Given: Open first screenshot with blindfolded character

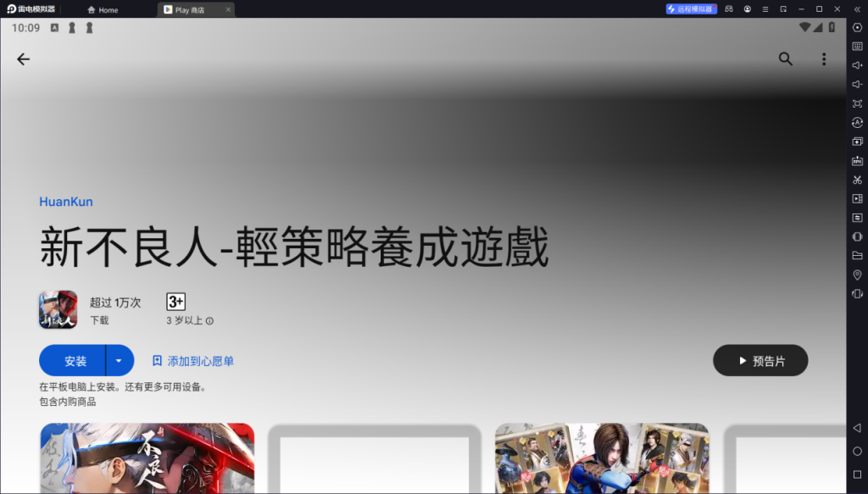Looking at the screenshot, I should [x=147, y=458].
